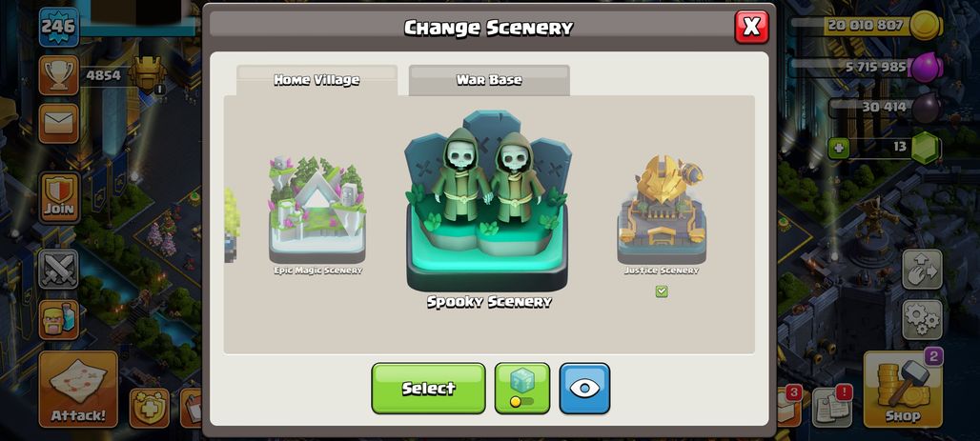Click the green Select button
This screenshot has height=441, width=980.
pos(428,388)
